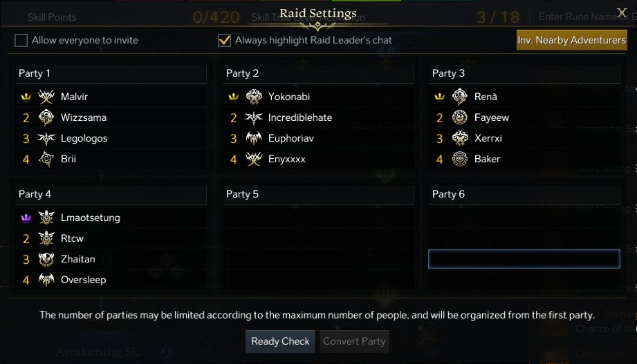This screenshot has height=364, width=637.
Task: Click Inv. Nearby Adventurers button
Action: tap(571, 40)
